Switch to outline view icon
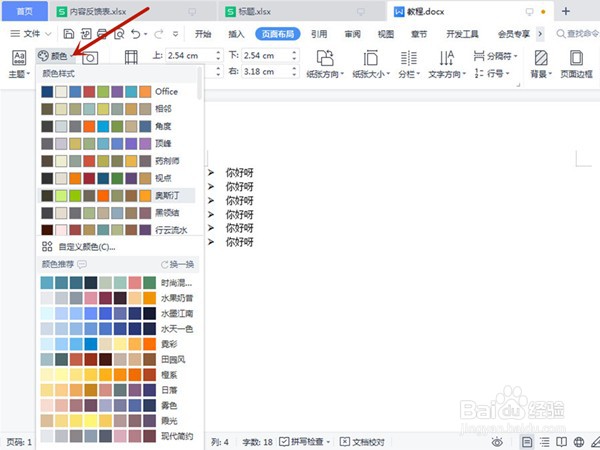The height and width of the screenshot is (450, 600). 545,442
